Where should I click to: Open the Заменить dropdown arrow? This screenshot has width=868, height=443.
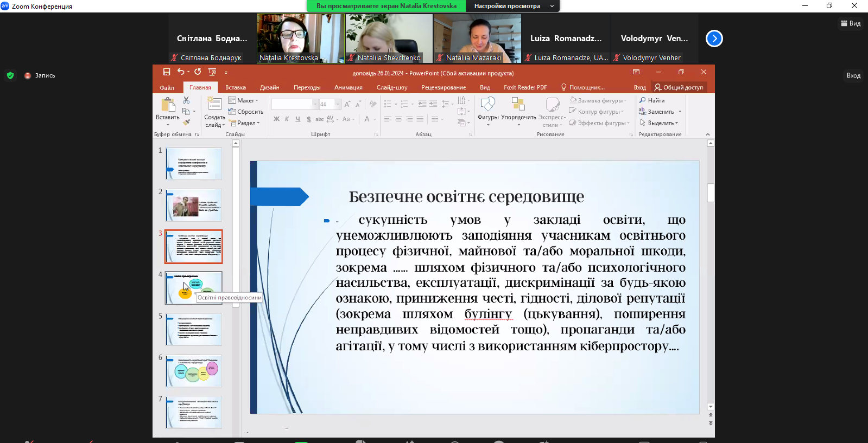coord(680,112)
